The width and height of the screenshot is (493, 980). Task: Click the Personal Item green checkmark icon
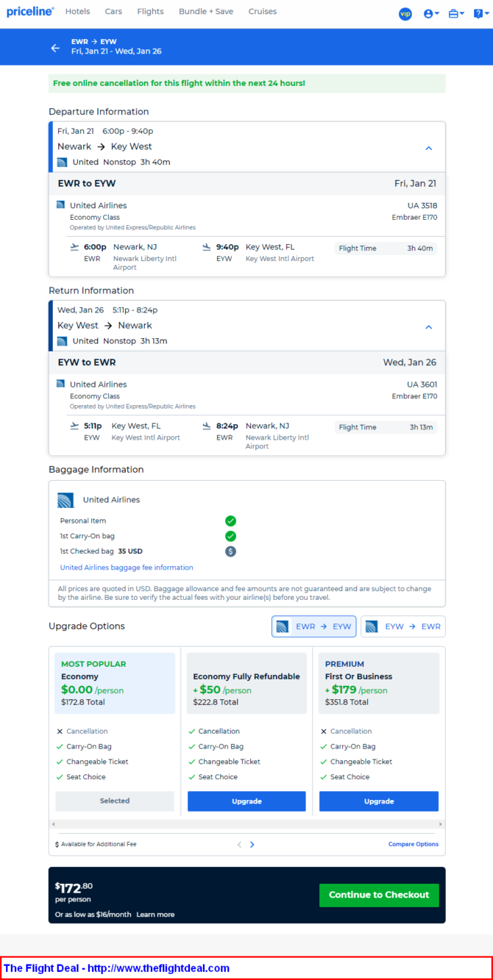[x=230, y=521]
